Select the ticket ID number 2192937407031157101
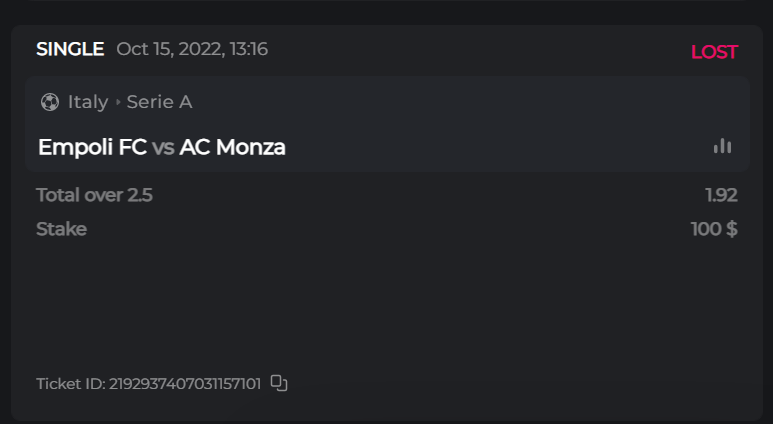773x424 pixels. pos(184,384)
